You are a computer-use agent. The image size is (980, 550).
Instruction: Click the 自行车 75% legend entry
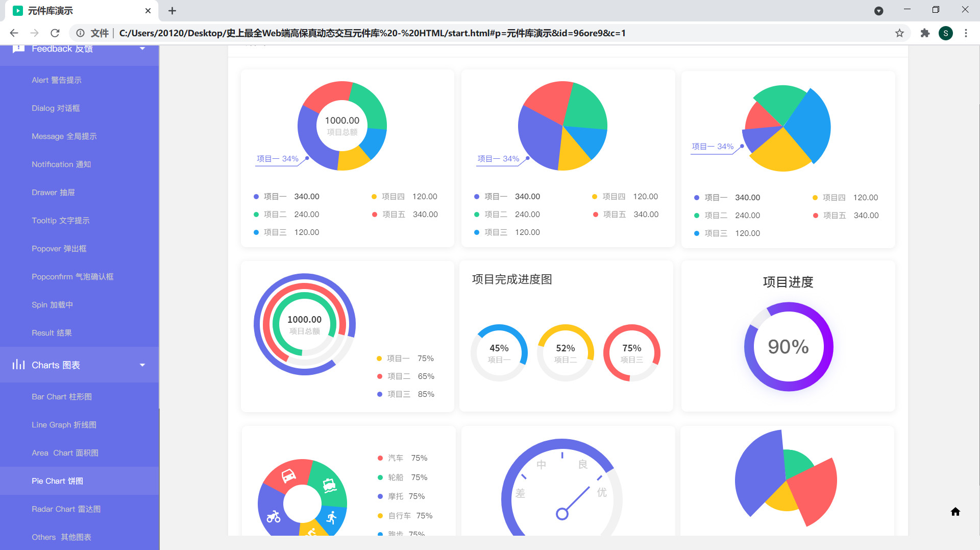coord(405,516)
